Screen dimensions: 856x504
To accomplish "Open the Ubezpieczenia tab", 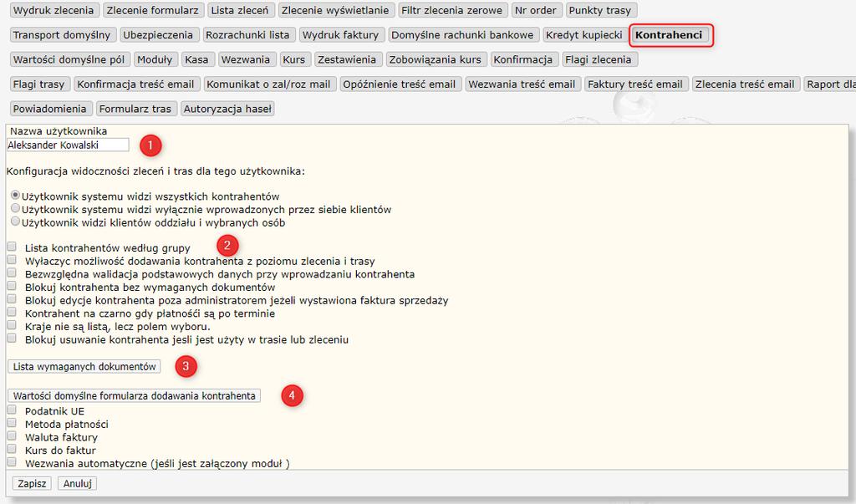I will (x=158, y=35).
